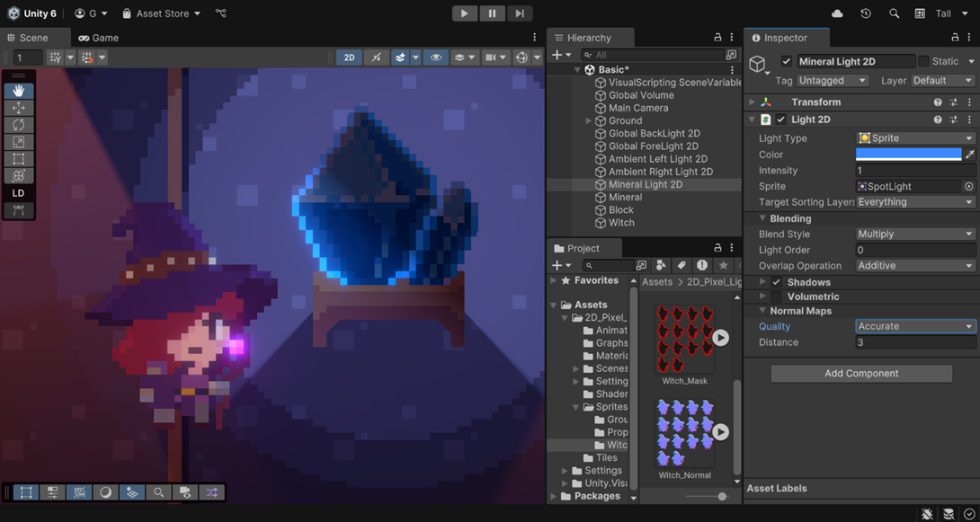Open the Tag Untagged dropdown

[x=833, y=81]
